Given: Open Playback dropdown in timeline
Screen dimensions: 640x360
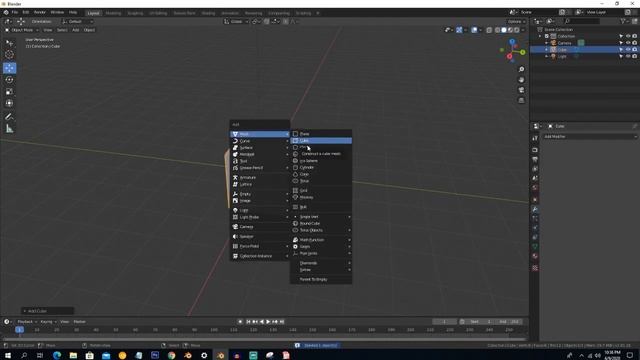Looking at the screenshot, I should pyautogui.click(x=27, y=322).
